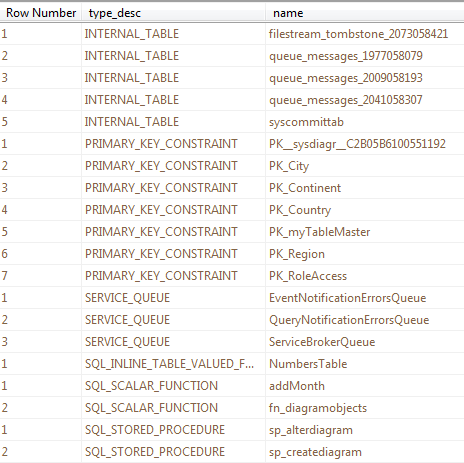Select the PK_Country cell

365,210
